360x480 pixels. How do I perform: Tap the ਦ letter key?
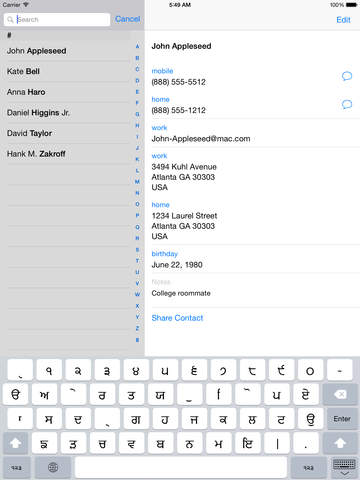[x=78, y=419]
